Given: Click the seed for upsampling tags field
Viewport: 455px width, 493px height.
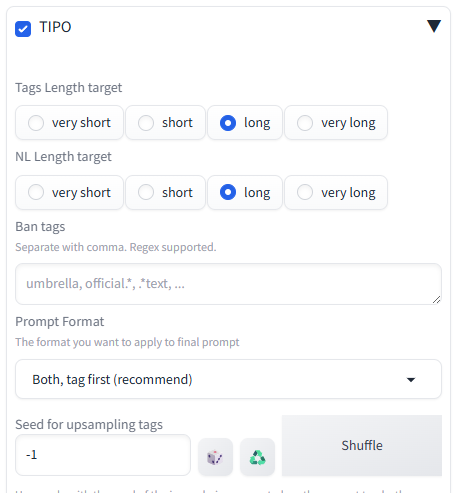Looking at the screenshot, I should 103,455.
